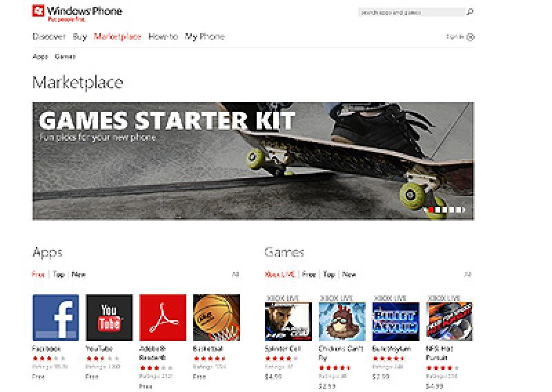This screenshot has width=552, height=392.
Task: Filter Apps section by Top
Action: 59,275
